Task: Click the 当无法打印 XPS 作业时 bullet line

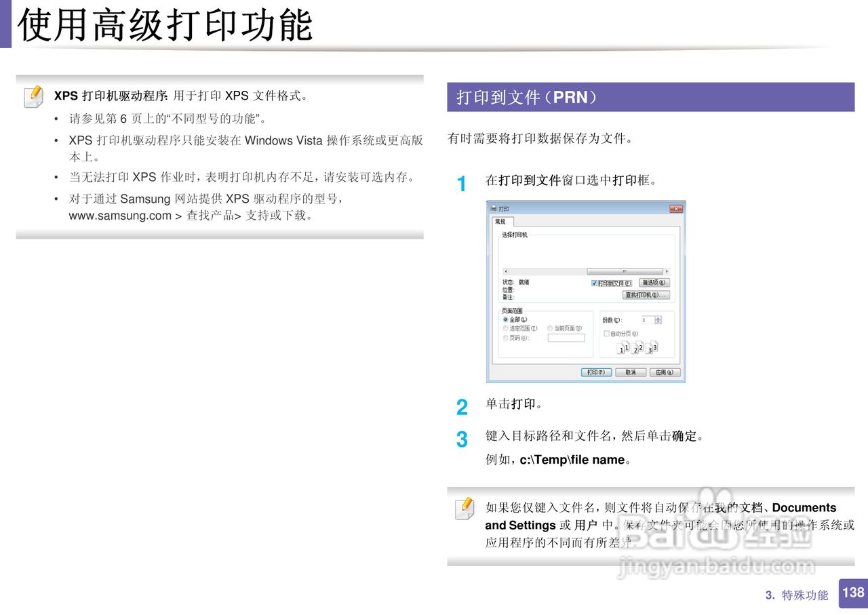Action: (241, 178)
